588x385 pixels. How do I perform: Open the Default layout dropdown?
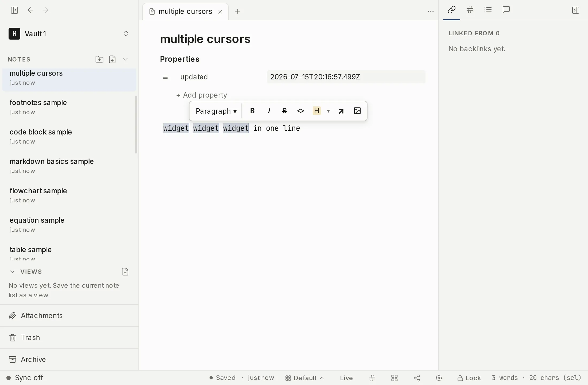pyautogui.click(x=305, y=378)
